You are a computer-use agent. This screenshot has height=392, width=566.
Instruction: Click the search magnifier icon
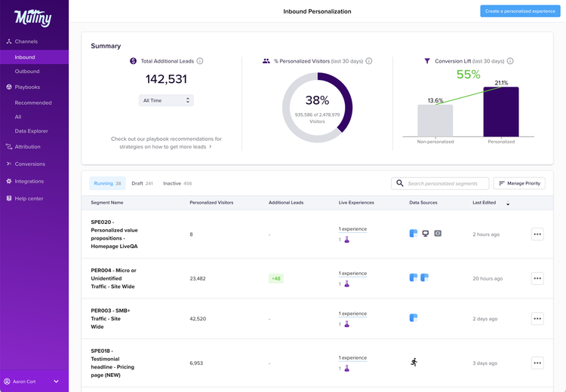pyautogui.click(x=399, y=183)
